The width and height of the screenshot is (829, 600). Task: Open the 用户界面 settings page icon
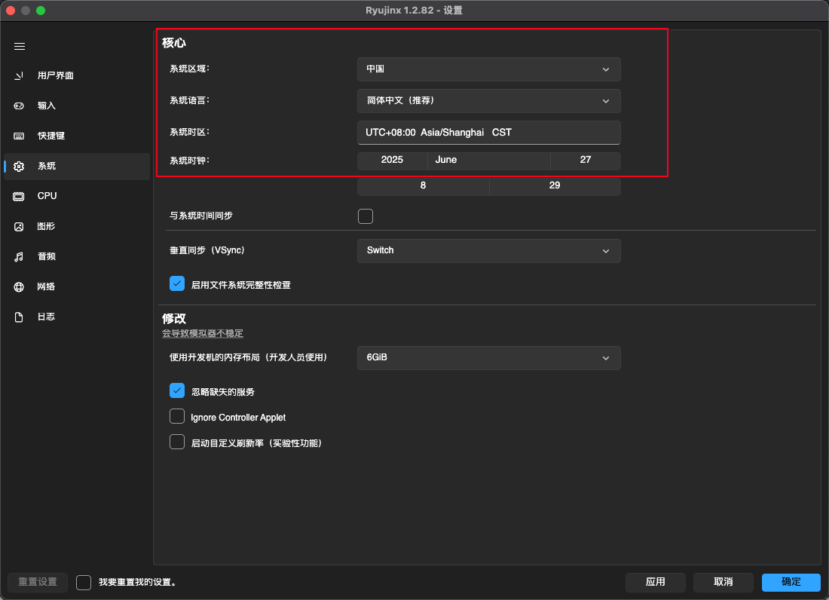19,76
